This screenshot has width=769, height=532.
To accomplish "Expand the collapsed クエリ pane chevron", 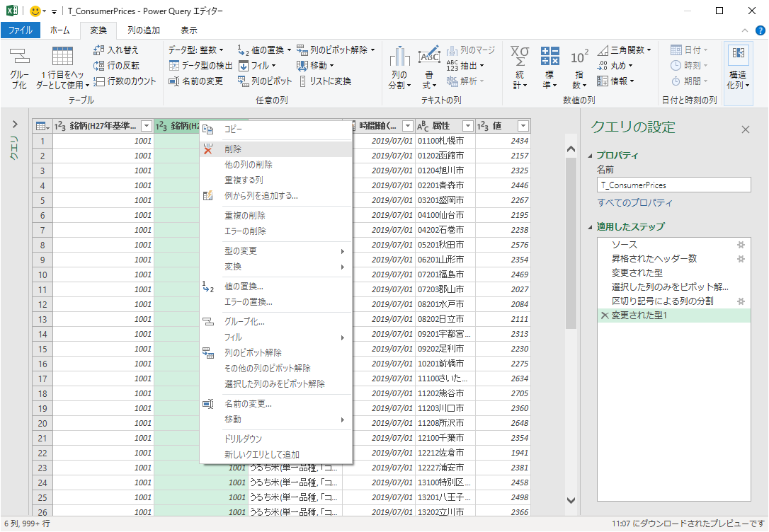I will tap(15, 125).
